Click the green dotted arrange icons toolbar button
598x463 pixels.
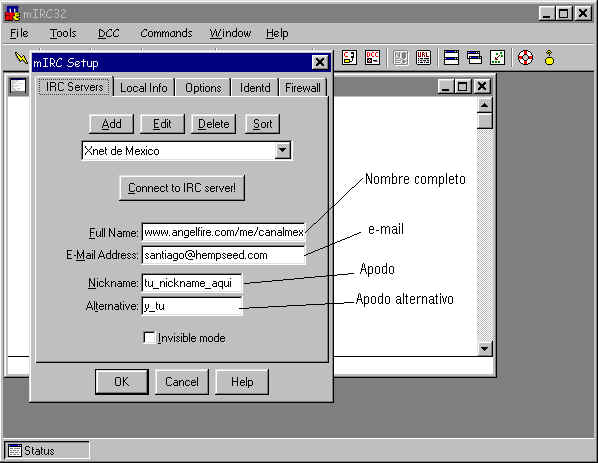(x=498, y=58)
